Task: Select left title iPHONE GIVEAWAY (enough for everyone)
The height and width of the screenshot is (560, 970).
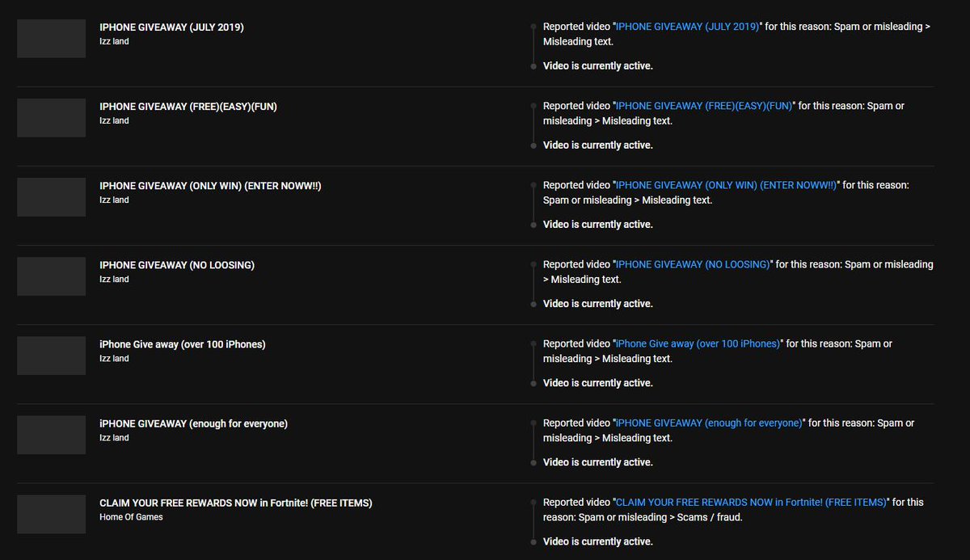Action: coord(193,423)
